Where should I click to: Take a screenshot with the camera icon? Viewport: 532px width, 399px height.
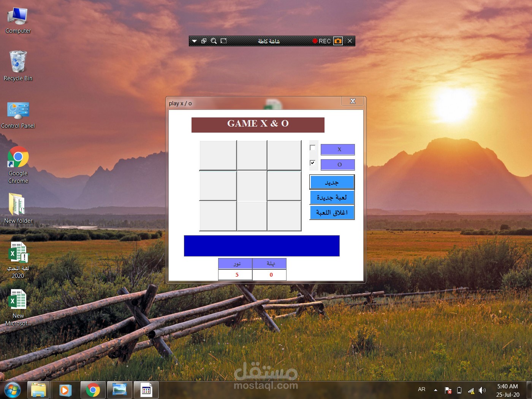[338, 41]
